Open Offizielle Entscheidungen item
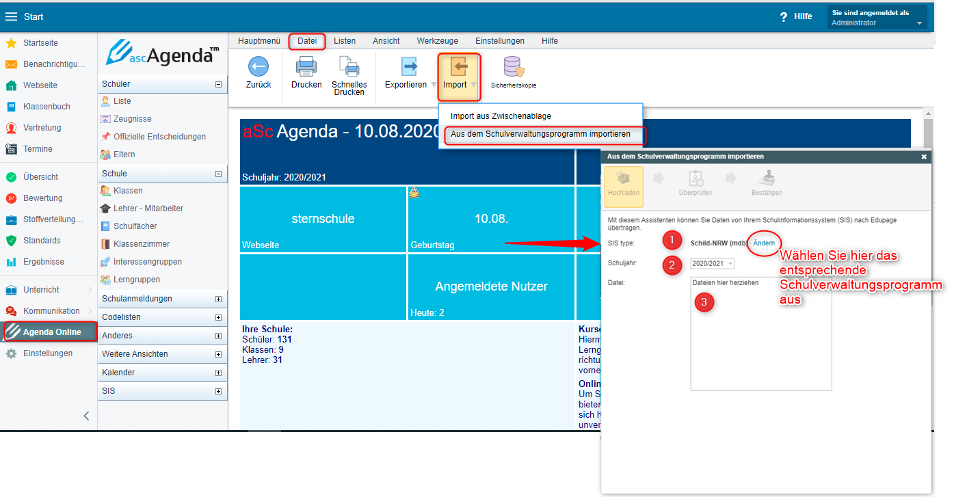The image size is (980, 497). [159, 137]
